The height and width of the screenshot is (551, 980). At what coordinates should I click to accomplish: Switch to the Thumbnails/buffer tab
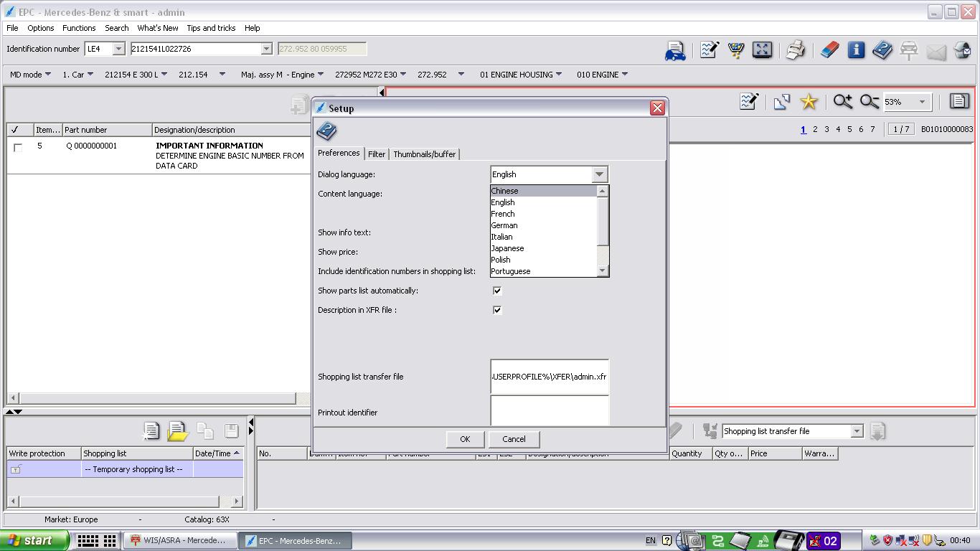coord(424,154)
